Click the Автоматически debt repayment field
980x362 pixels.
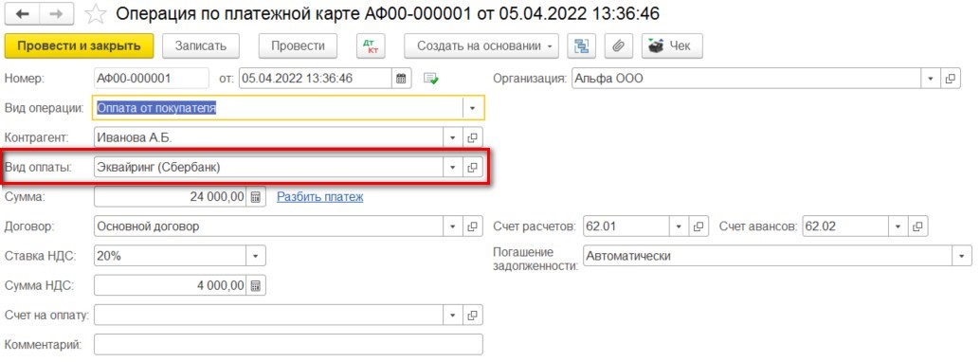(768, 256)
